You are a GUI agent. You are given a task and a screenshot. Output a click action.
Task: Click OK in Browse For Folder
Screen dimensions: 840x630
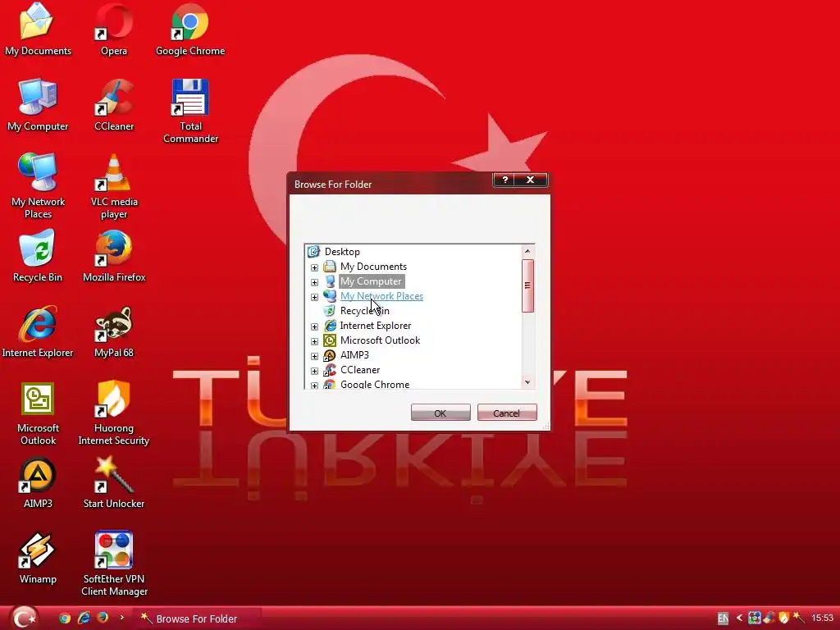pyautogui.click(x=441, y=413)
